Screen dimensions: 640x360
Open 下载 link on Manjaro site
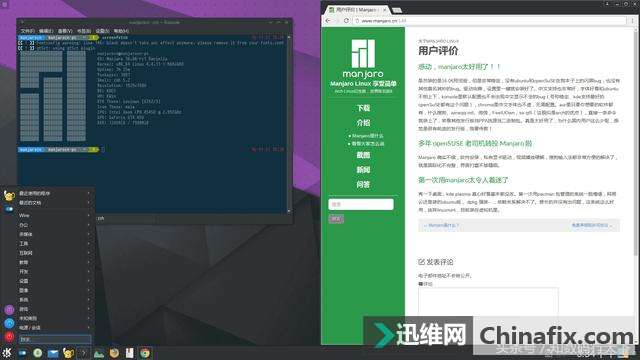pos(363,108)
